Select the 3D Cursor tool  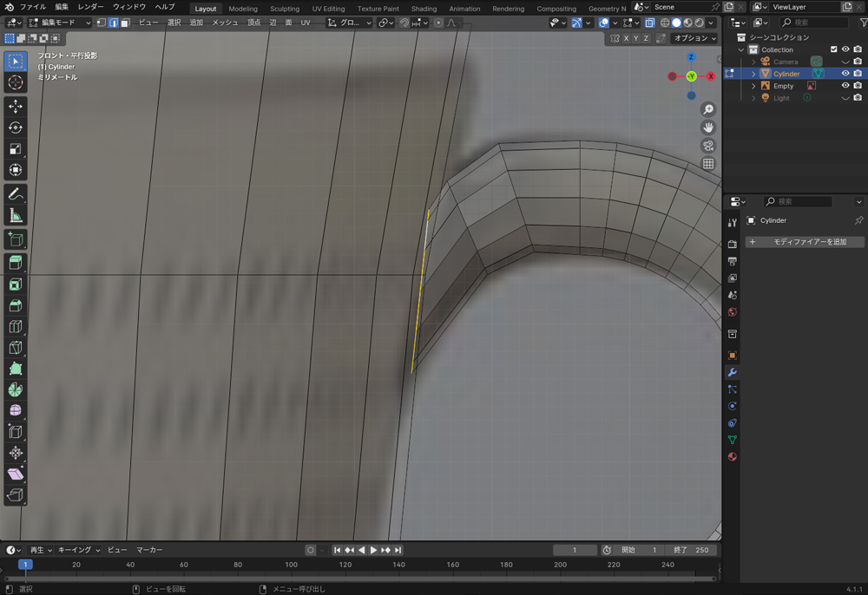pos(16,82)
